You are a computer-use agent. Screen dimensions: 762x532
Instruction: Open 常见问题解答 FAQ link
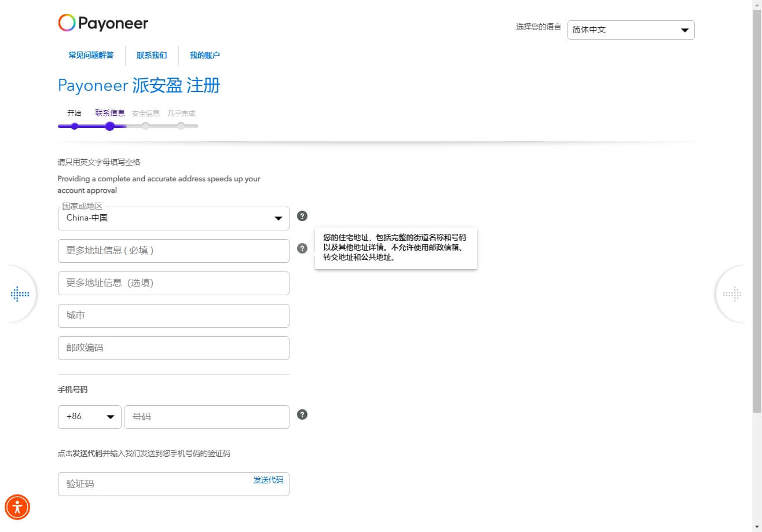(91, 56)
